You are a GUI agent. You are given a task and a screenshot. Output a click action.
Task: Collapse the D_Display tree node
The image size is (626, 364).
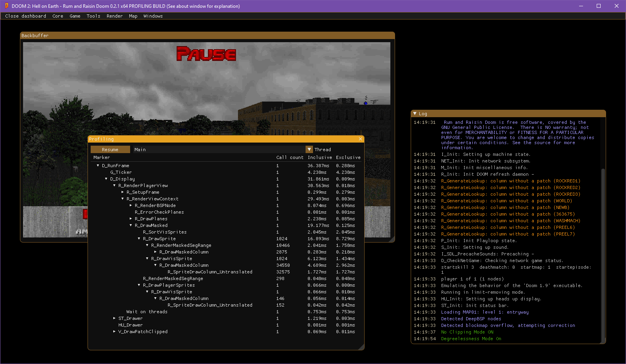coord(106,179)
